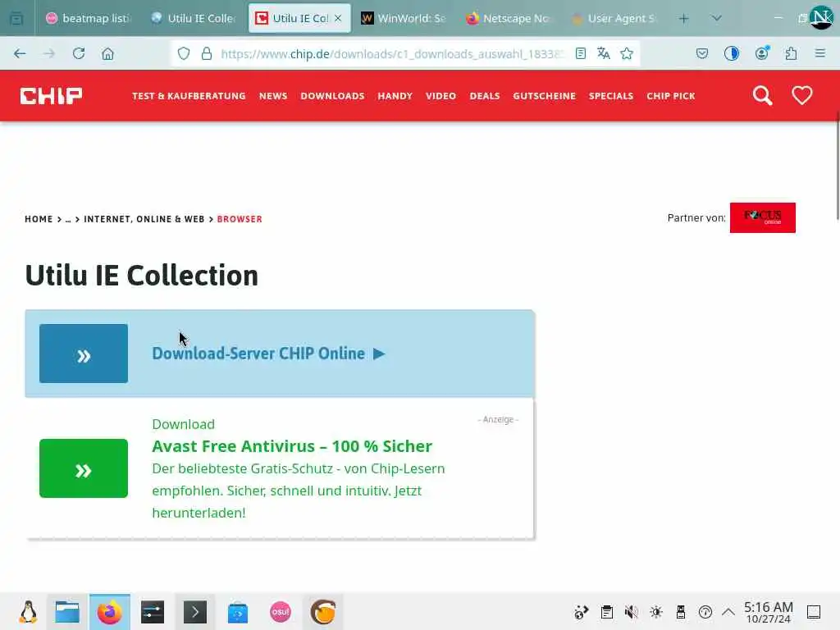View site security lock information
Viewport: 840px width, 630px height.
coord(206,53)
